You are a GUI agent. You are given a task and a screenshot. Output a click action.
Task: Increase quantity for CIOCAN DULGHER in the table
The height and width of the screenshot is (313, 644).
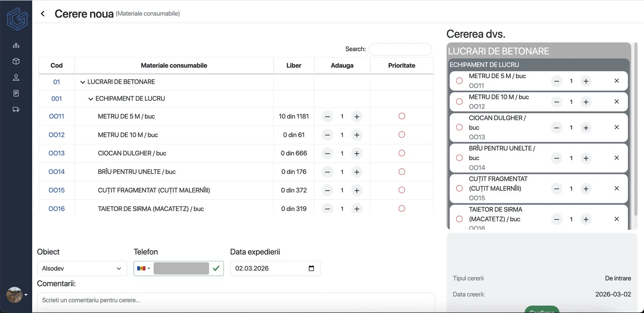click(357, 153)
